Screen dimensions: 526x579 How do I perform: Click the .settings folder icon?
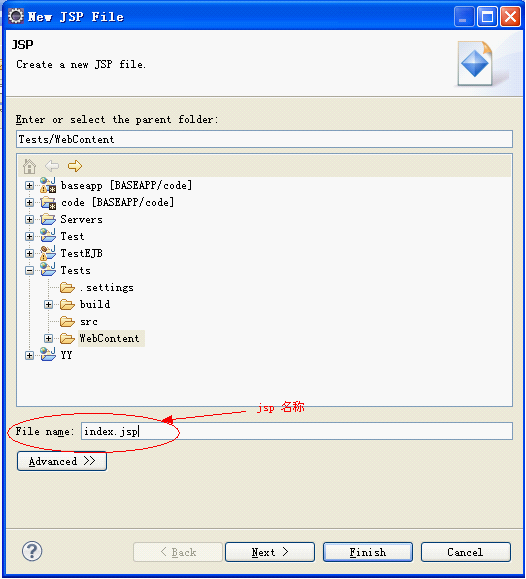67,287
